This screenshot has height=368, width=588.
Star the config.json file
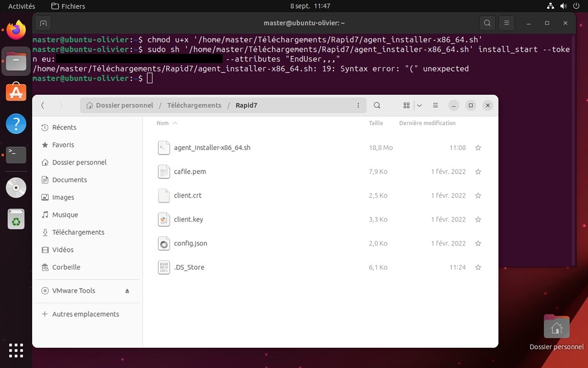click(478, 243)
